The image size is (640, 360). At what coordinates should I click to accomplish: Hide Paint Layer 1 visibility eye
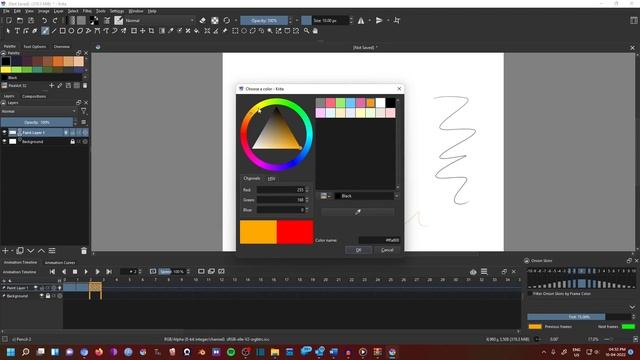tap(4, 132)
